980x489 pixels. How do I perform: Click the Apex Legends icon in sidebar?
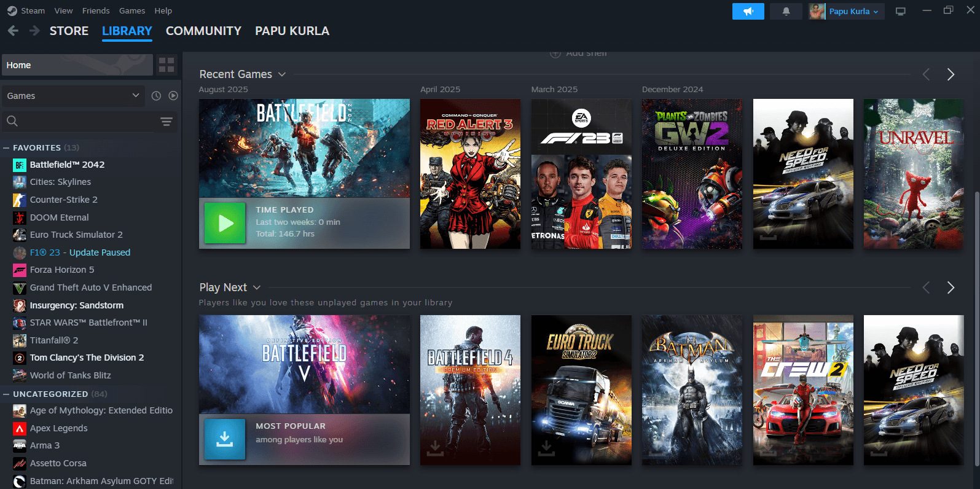(x=20, y=428)
